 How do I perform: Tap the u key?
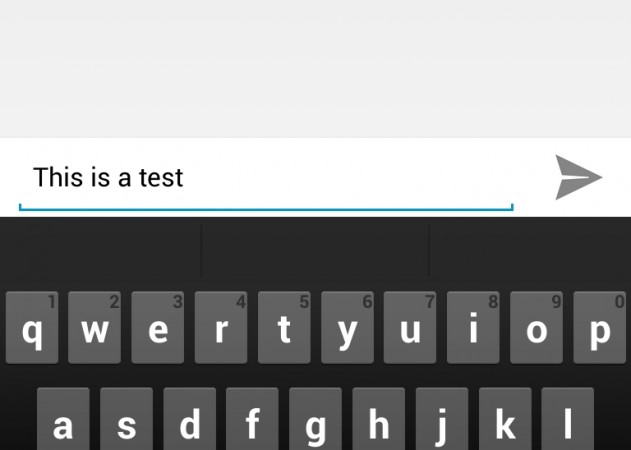tap(410, 328)
